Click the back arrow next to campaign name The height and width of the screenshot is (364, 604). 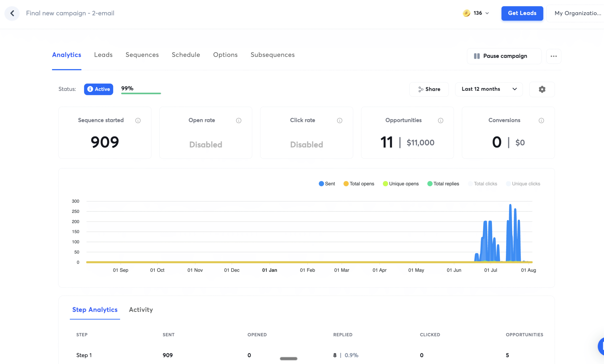click(x=12, y=13)
